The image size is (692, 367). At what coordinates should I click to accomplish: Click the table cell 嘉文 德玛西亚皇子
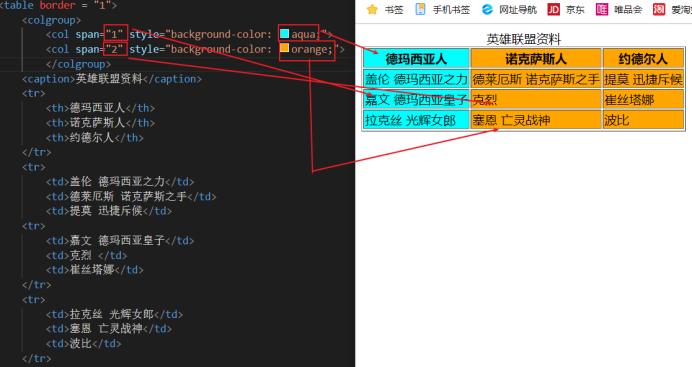[x=416, y=100]
